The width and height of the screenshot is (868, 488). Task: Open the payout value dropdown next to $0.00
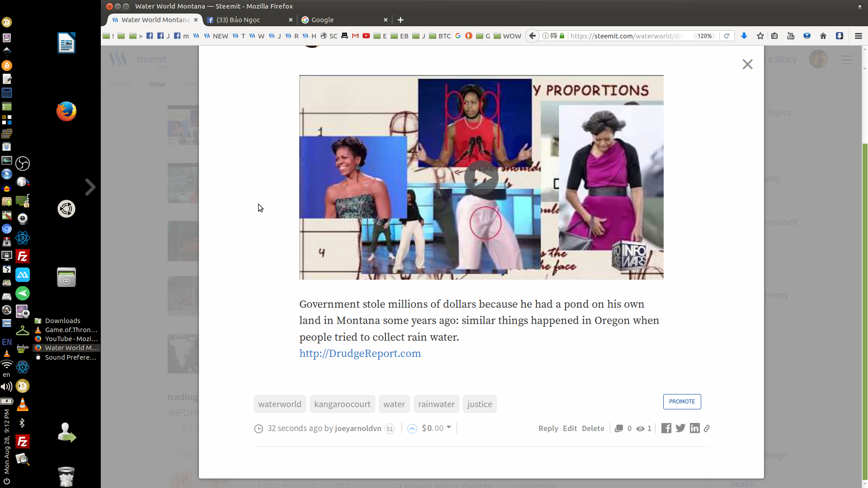point(448,428)
